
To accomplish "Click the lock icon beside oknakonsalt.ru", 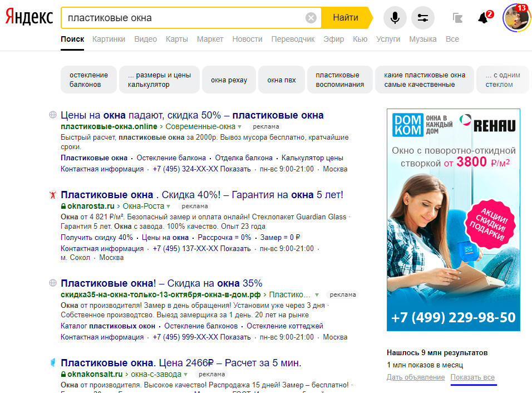I will click(x=63, y=374).
